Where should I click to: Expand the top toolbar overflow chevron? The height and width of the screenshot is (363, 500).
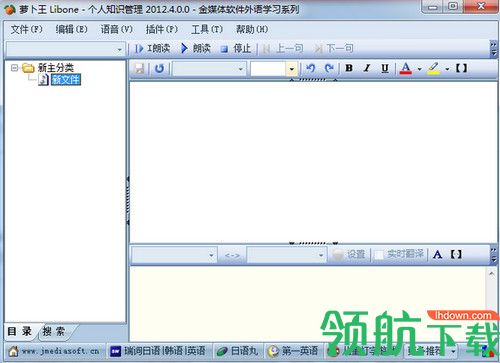(494, 49)
